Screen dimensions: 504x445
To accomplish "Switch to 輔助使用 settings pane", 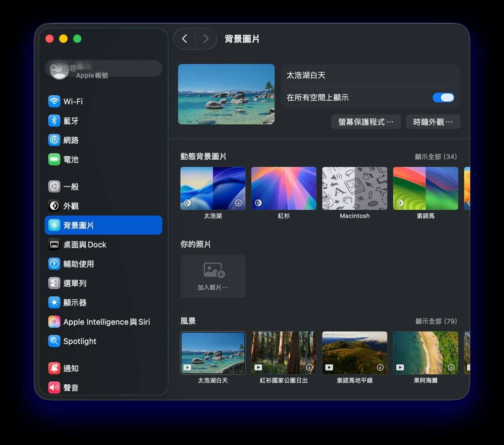I will pos(78,264).
